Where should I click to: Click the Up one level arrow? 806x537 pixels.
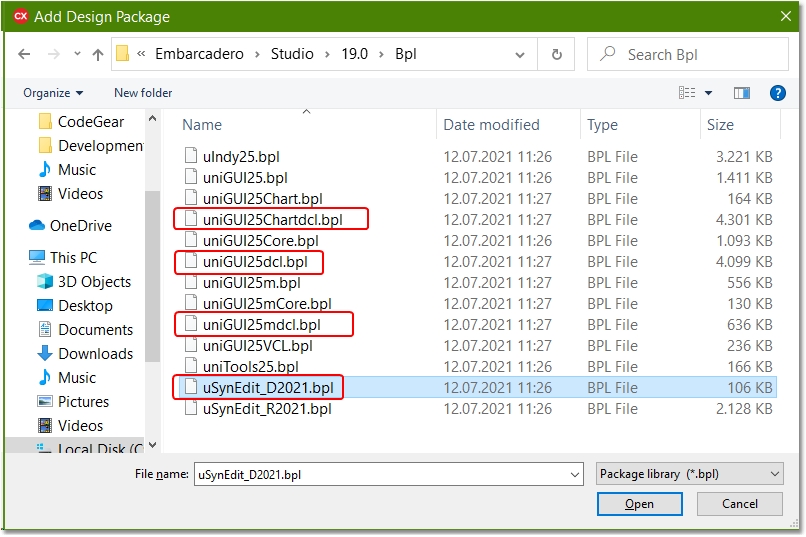pos(98,54)
